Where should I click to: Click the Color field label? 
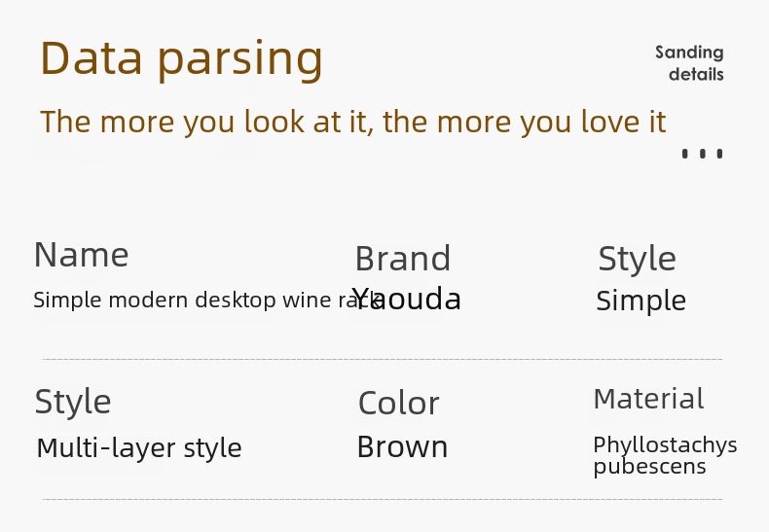(399, 404)
